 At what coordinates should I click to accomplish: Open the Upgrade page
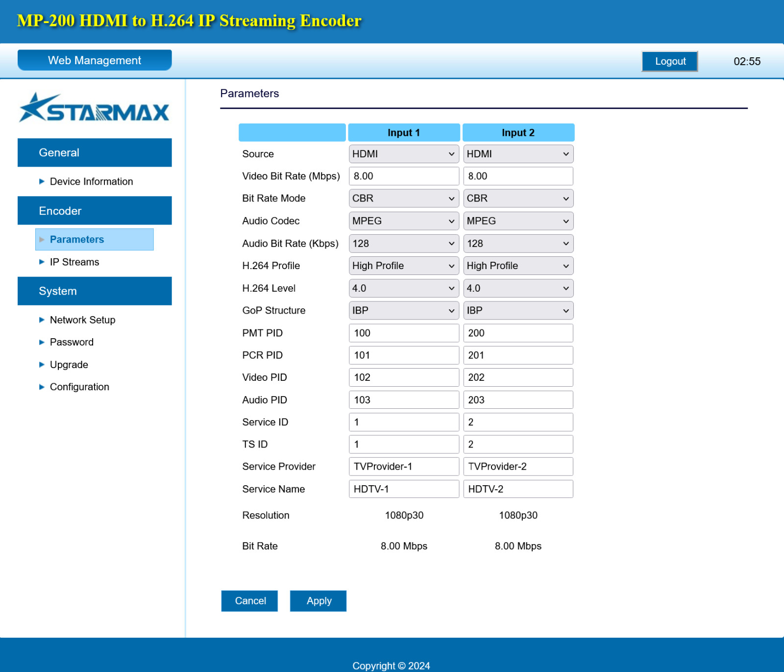[x=69, y=365]
